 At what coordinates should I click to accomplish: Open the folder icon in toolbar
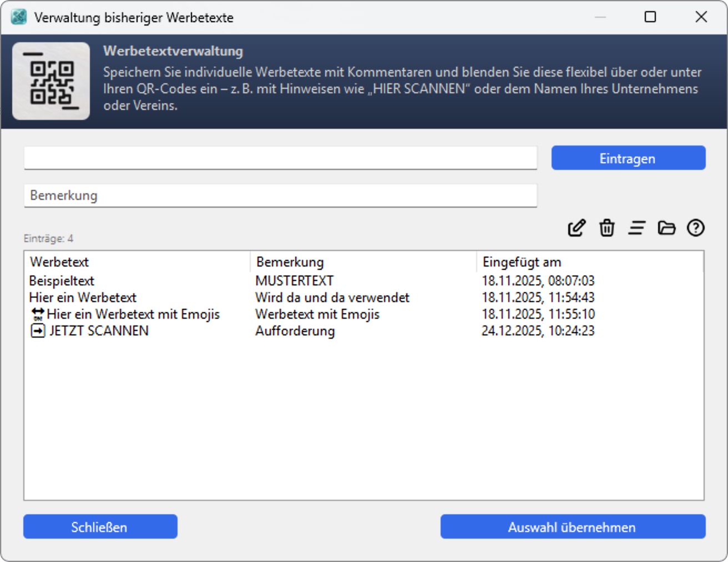(x=666, y=228)
